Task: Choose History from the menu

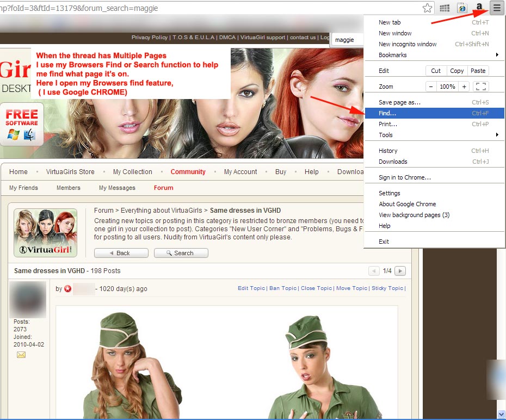Action: click(x=388, y=151)
